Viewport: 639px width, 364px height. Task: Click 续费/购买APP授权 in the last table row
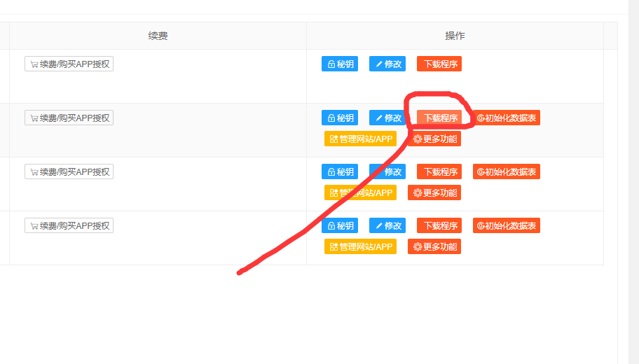tap(69, 225)
